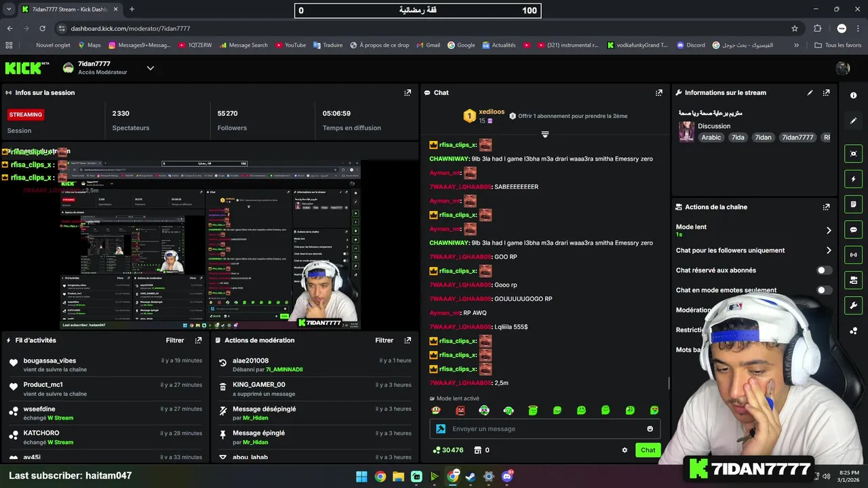Image resolution: width=868 pixels, height=488 pixels.
Task: Open Discord from the taskbar
Action: pos(507,476)
